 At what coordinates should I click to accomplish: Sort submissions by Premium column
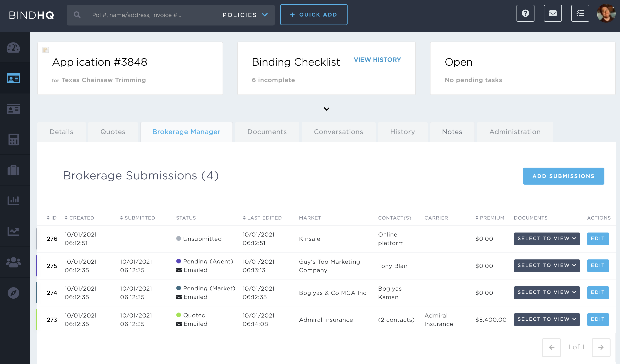[x=490, y=218]
